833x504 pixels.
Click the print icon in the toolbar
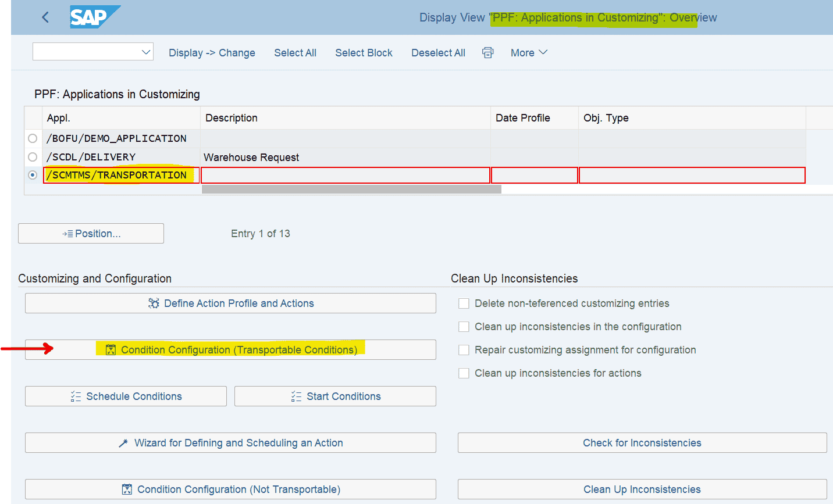pyautogui.click(x=487, y=52)
